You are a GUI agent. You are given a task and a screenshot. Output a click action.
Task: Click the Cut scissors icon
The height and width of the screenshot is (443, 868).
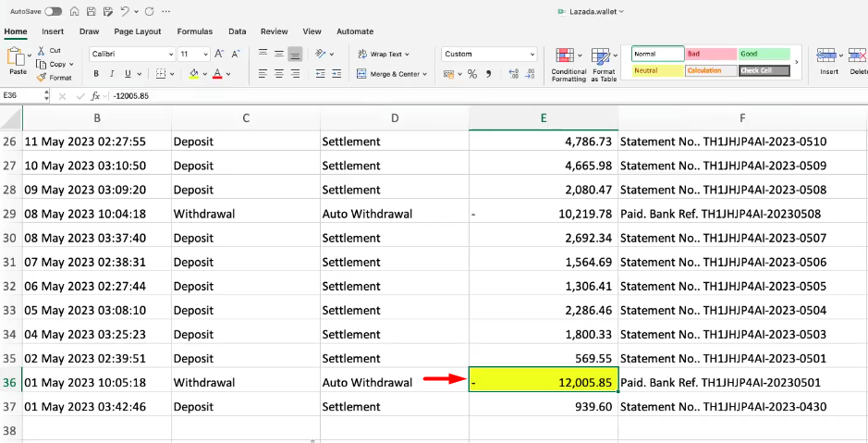pos(42,51)
